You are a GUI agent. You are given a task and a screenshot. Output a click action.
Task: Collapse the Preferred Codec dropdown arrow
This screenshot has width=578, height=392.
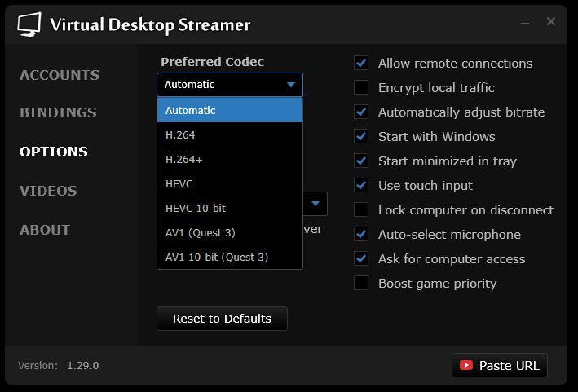[x=291, y=85]
